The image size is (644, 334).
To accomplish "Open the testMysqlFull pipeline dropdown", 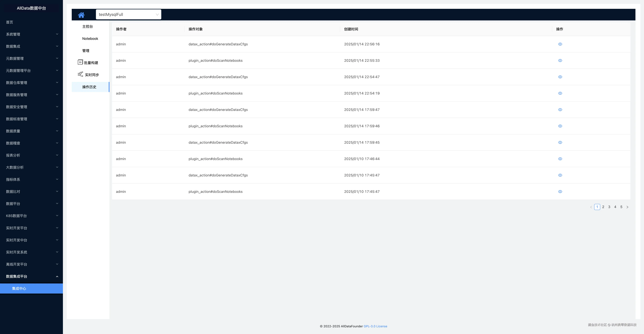I will coord(128,14).
